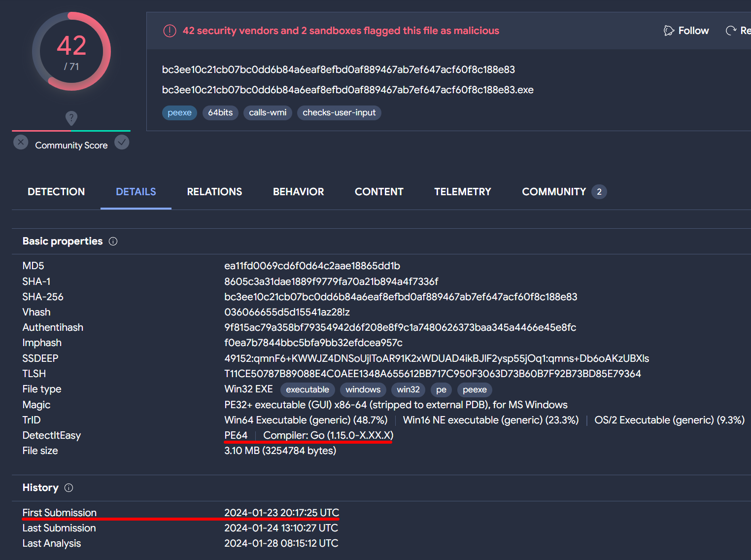
Task: Select the TELEMETRY tab
Action: pos(462,192)
